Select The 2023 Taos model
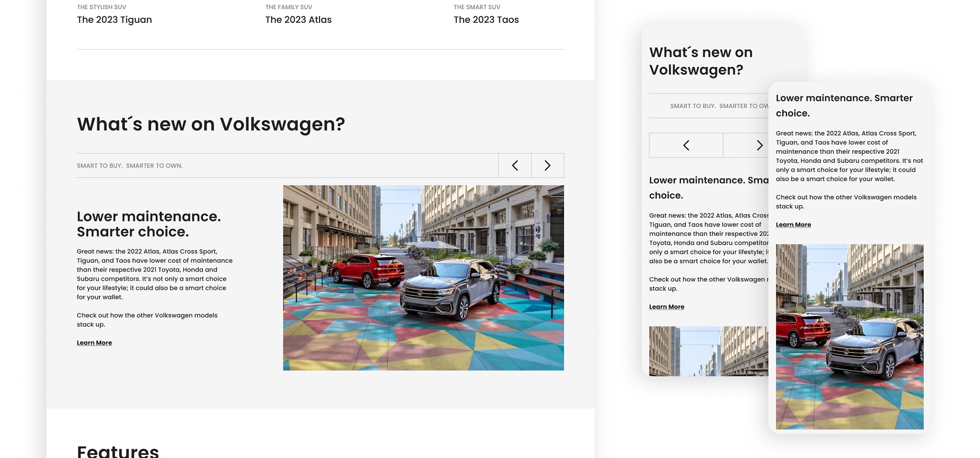 tap(486, 19)
